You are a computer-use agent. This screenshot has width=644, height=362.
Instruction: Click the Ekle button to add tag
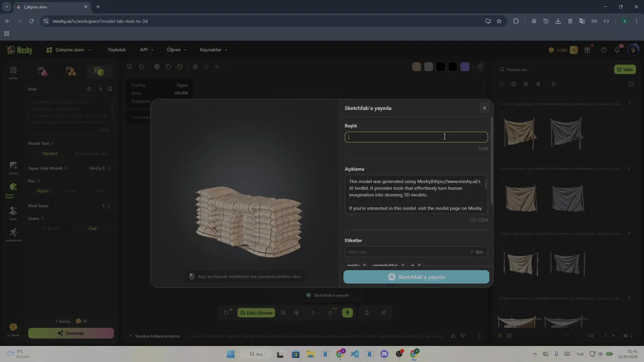[476, 252]
